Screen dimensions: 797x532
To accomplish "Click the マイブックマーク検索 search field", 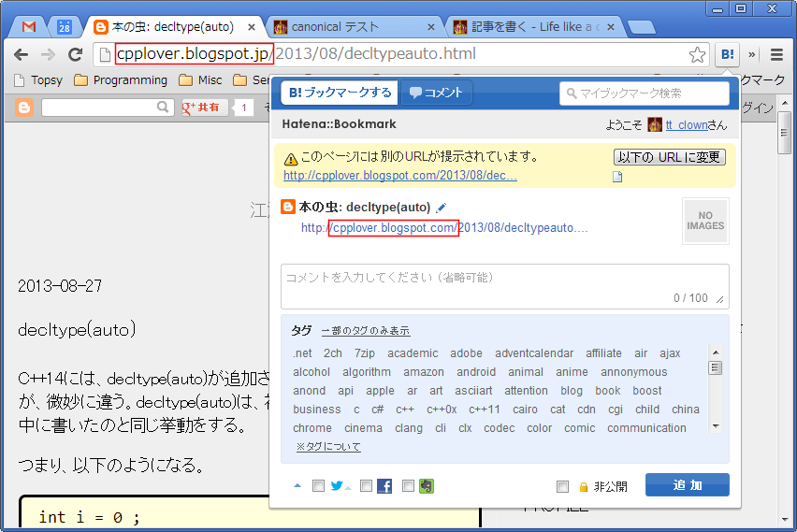I will [x=644, y=93].
